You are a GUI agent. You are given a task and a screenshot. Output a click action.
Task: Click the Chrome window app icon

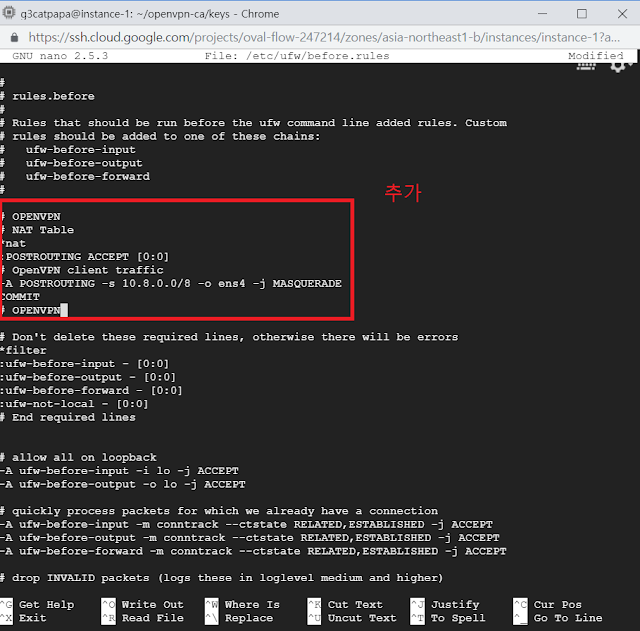(x=9, y=13)
